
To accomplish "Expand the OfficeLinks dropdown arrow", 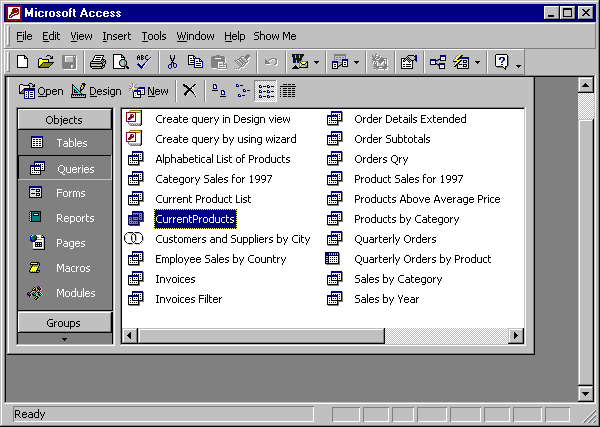I will pos(316,62).
